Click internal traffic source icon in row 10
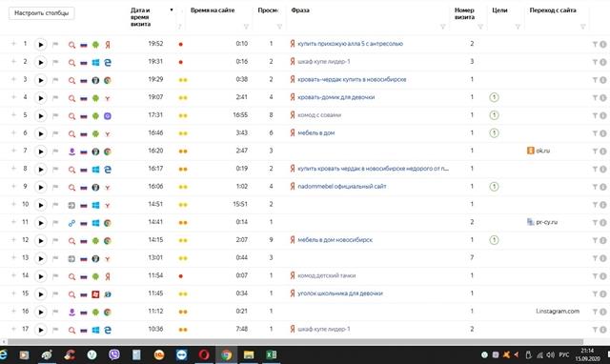This screenshot has width=610, height=364. (71, 205)
